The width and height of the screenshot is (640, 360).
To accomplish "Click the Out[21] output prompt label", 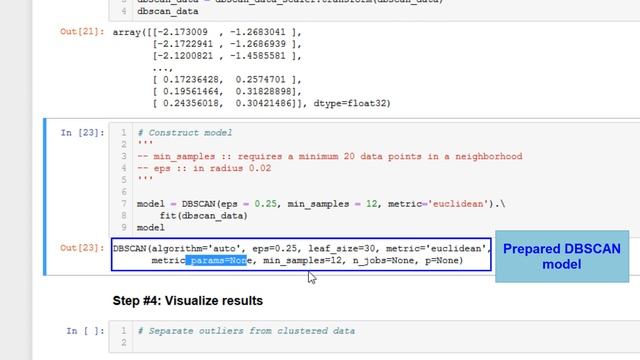I will (x=82, y=31).
